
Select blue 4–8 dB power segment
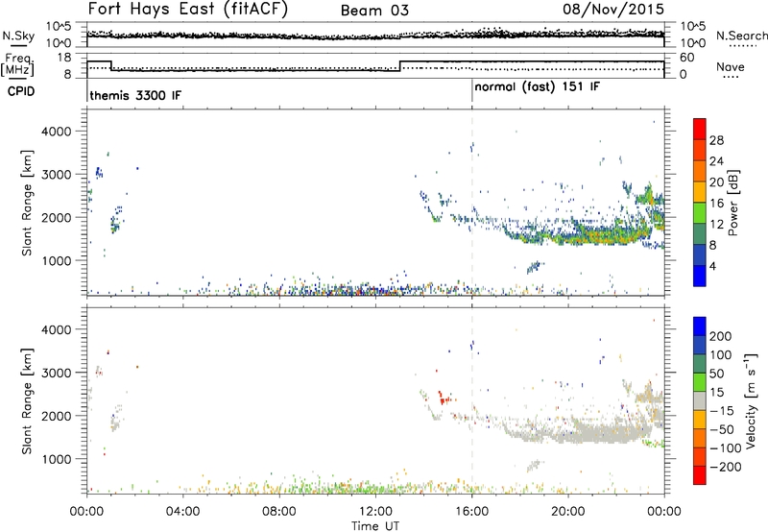coord(700,254)
